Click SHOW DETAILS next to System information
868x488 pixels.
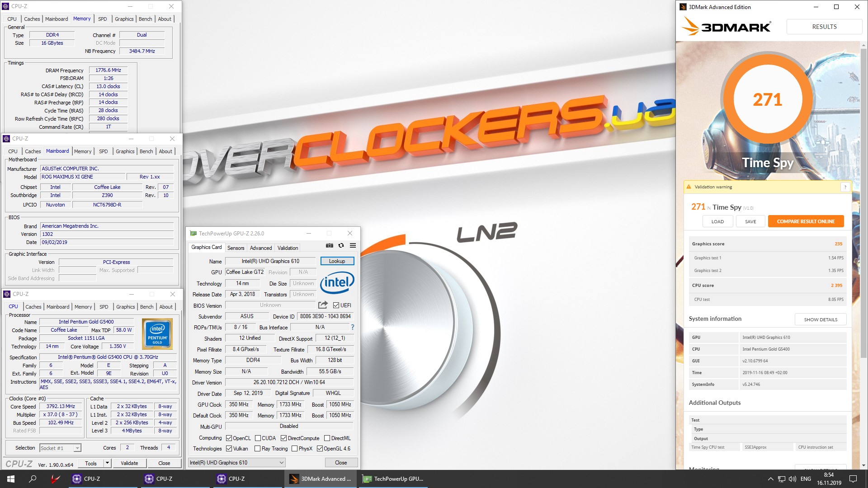click(x=821, y=319)
